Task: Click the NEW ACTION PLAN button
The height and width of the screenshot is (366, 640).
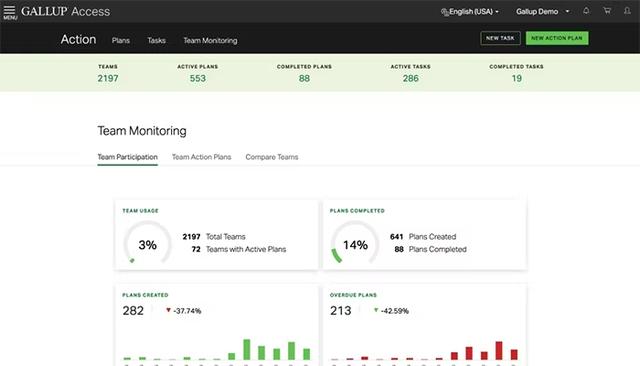Action: click(557, 38)
